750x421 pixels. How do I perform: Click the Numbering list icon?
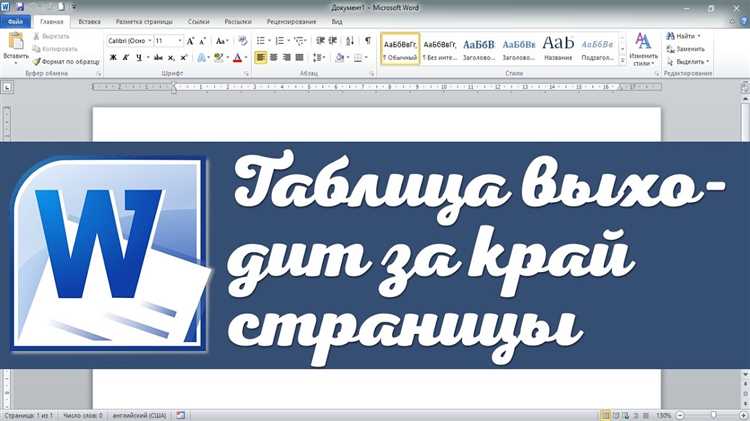(280, 41)
